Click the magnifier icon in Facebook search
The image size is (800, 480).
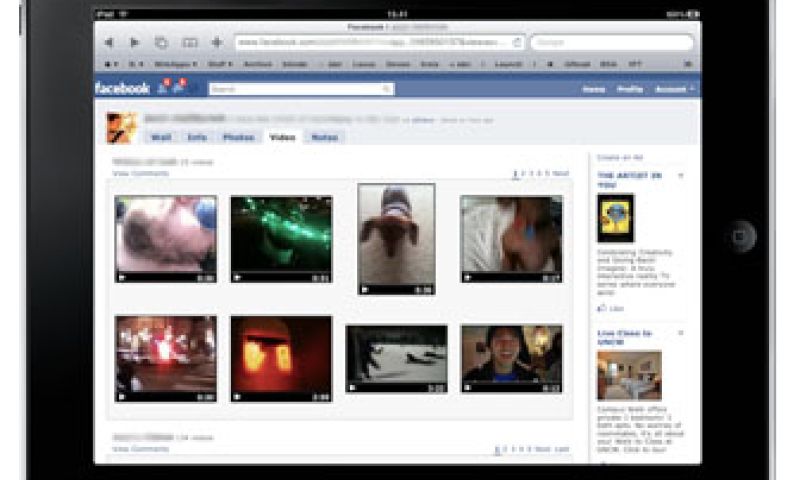coord(387,89)
